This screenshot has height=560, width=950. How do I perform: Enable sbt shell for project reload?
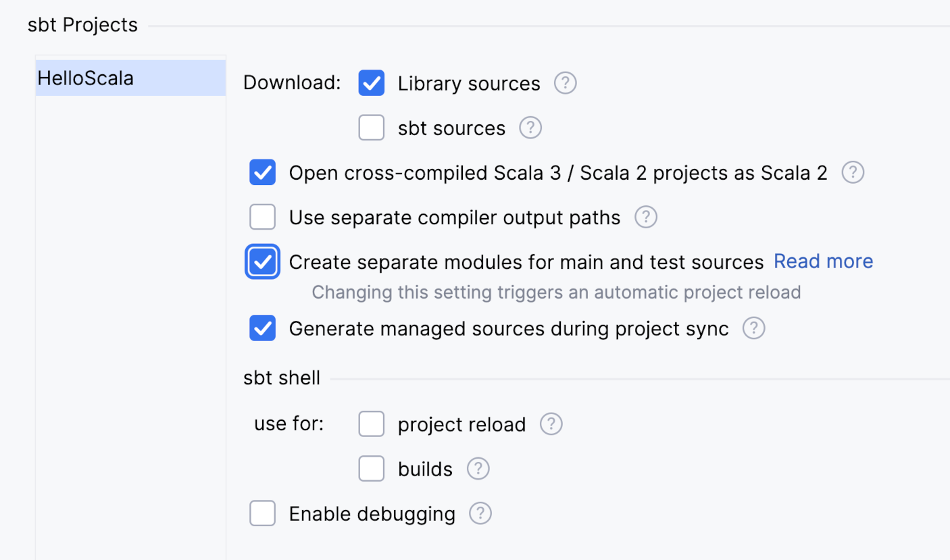pyautogui.click(x=372, y=424)
